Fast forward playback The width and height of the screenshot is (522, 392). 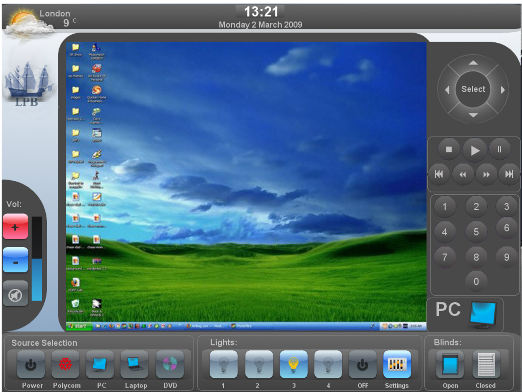(486, 174)
